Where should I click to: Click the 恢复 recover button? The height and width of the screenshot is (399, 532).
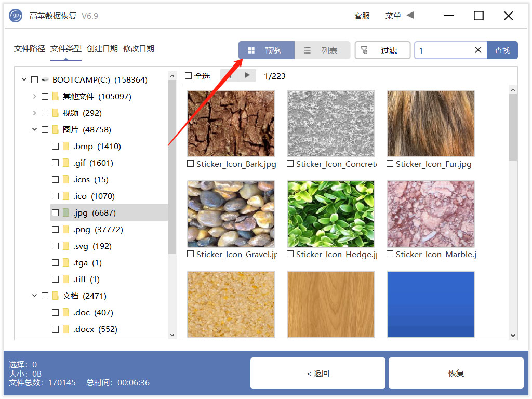[x=456, y=373]
